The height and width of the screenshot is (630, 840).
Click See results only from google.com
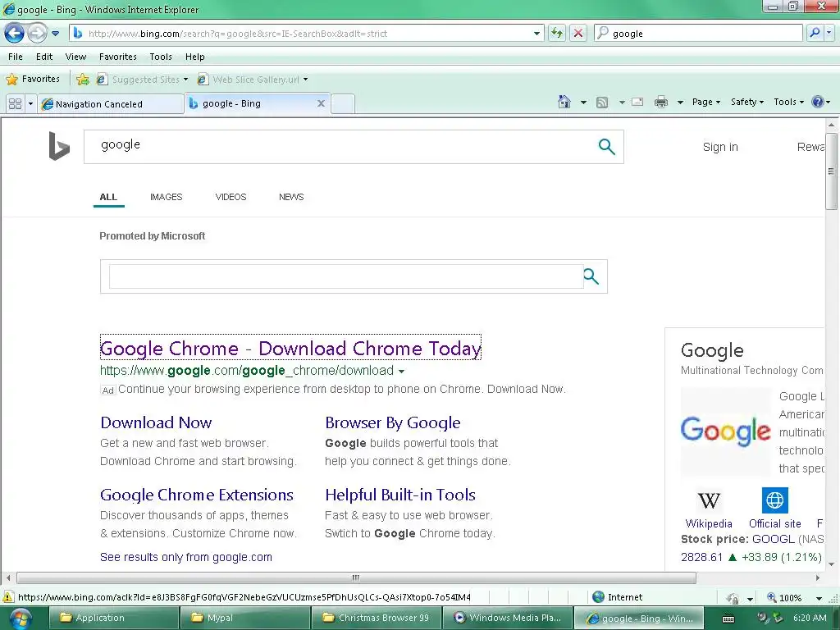(186, 557)
